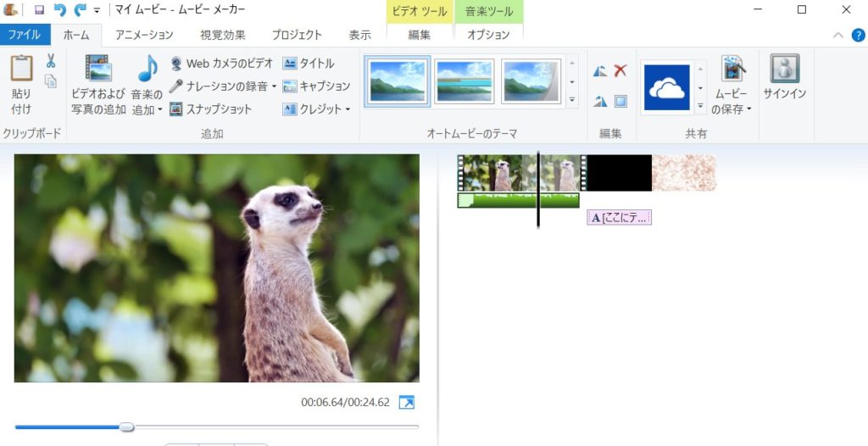868x446 pixels.
Task: Expand the share (共有) gallery
Action: pyautogui.click(x=700, y=105)
